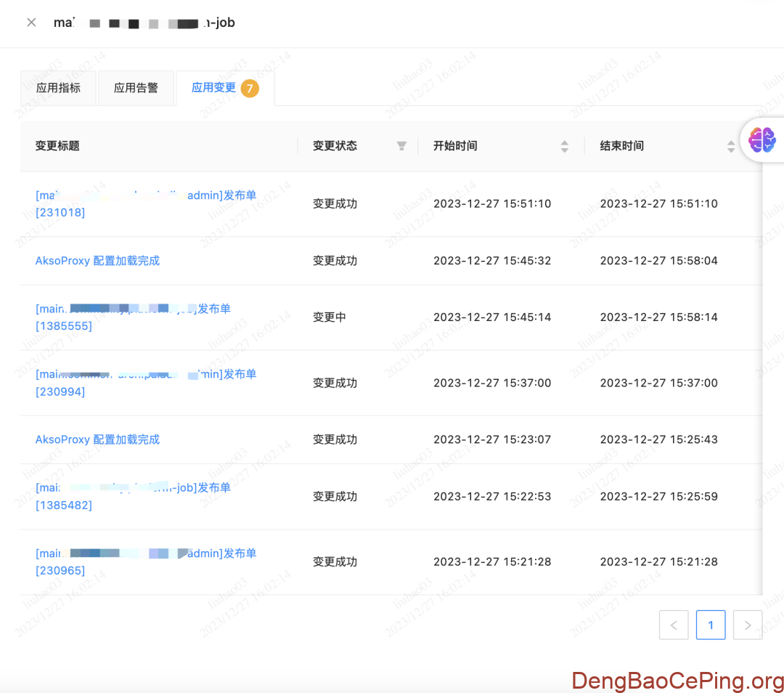The height and width of the screenshot is (693, 784).
Task: Go to next page with right arrow
Action: point(748,625)
